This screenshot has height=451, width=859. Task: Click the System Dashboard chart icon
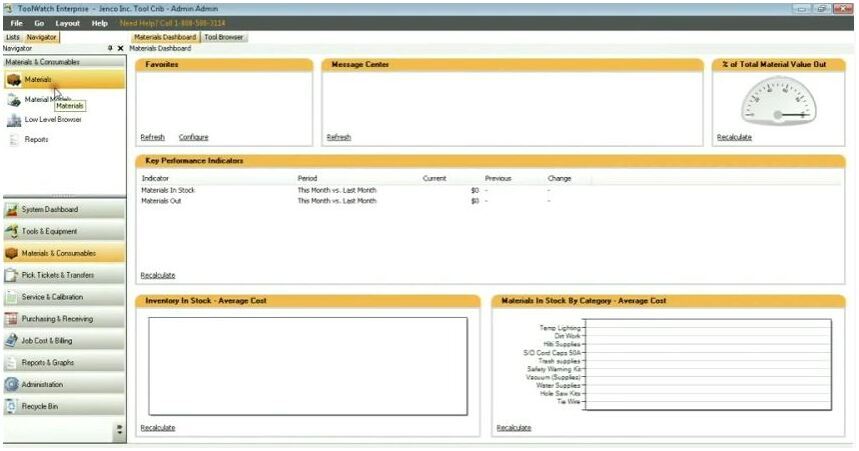point(12,209)
